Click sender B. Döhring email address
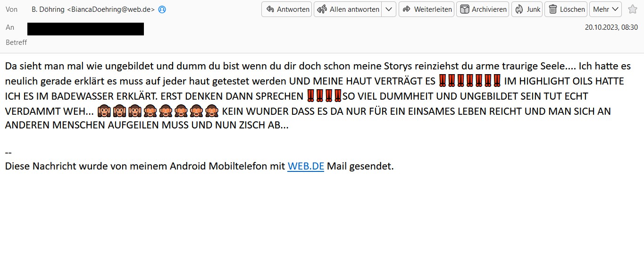The image size is (644, 272). click(x=93, y=9)
